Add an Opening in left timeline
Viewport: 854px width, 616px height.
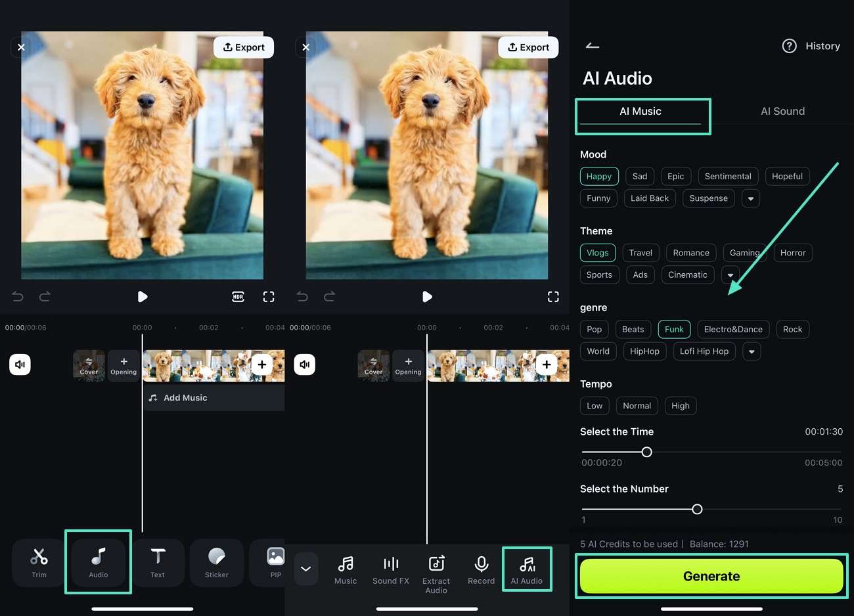(124, 366)
